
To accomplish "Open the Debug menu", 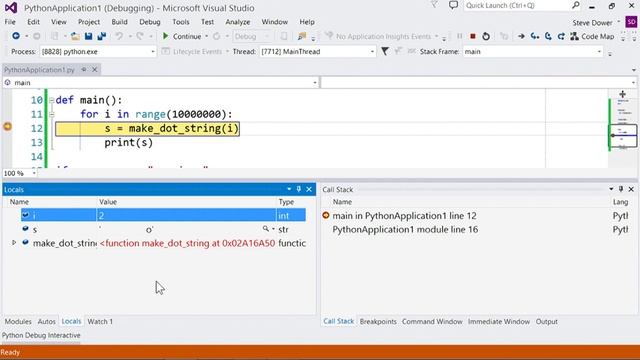I will [x=150, y=22].
